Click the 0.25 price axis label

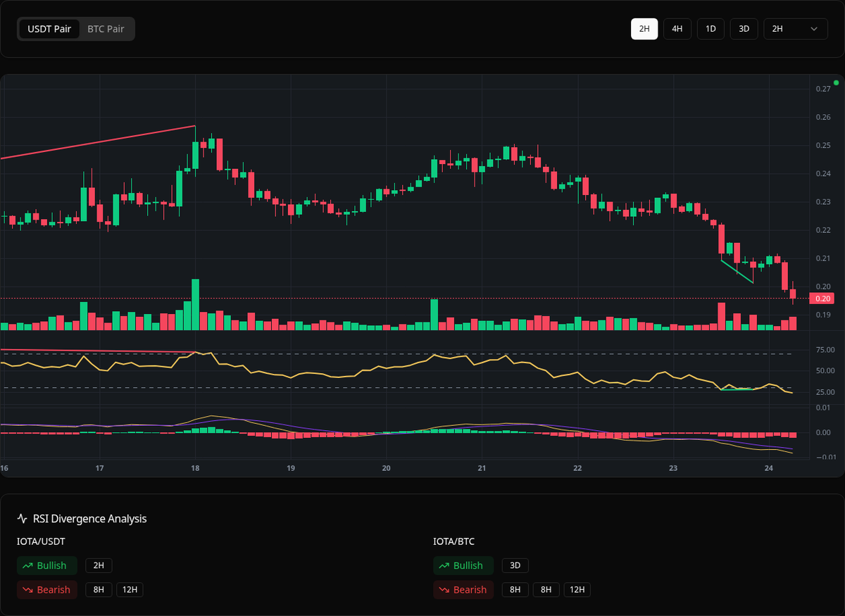tap(823, 146)
